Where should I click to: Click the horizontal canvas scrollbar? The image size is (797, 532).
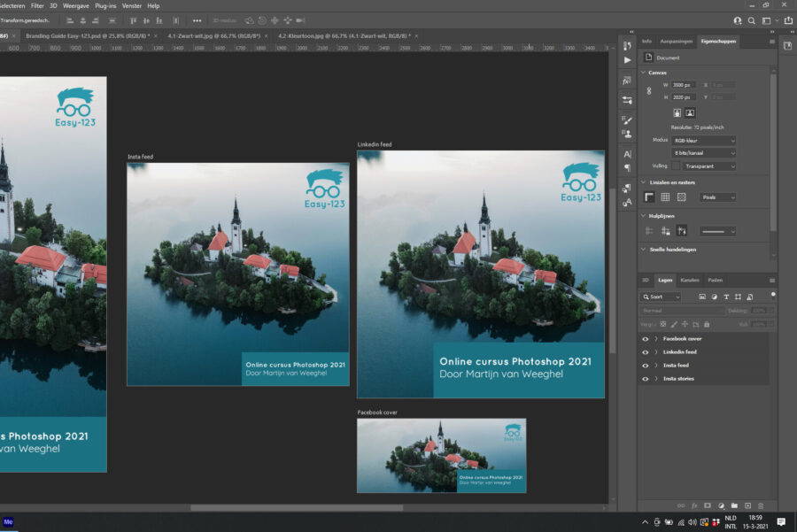tap(297, 507)
